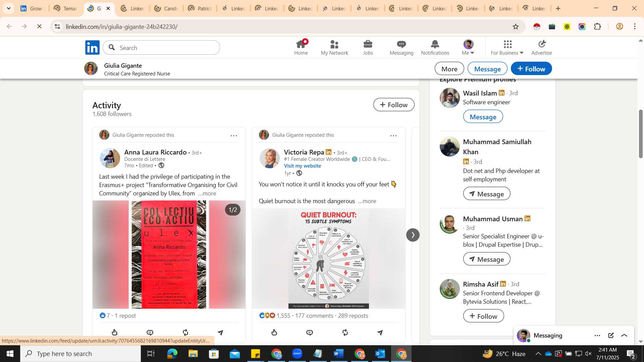This screenshot has width=644, height=362.
Task: Repost Victoria Repa's post
Action: [x=345, y=332]
